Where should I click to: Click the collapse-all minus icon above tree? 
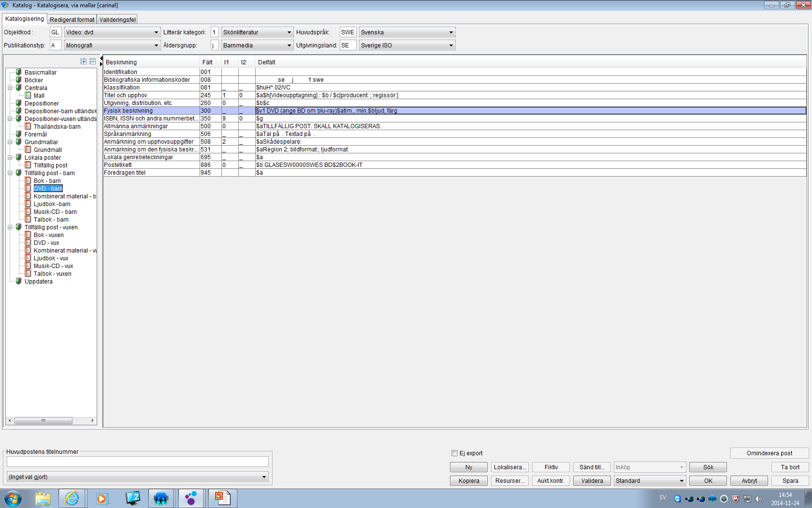93,61
